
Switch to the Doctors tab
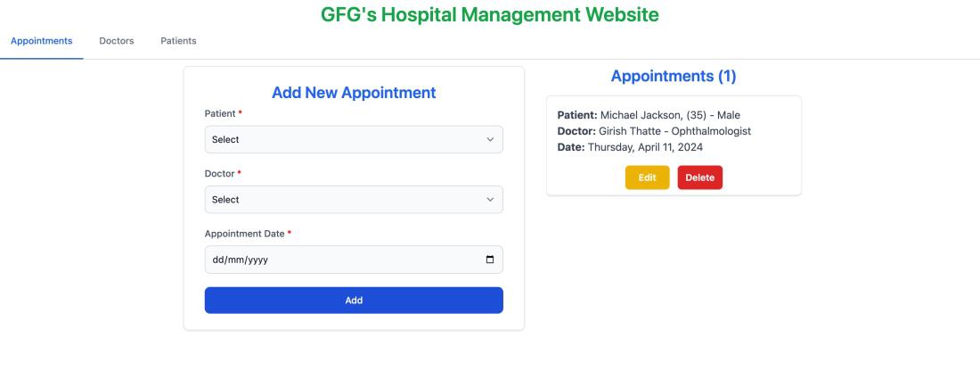tap(117, 41)
